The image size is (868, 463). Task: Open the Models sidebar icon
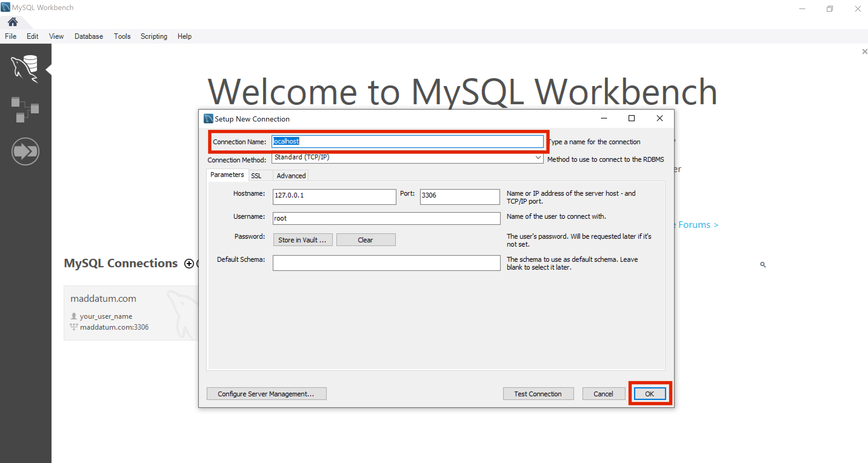pyautogui.click(x=25, y=109)
